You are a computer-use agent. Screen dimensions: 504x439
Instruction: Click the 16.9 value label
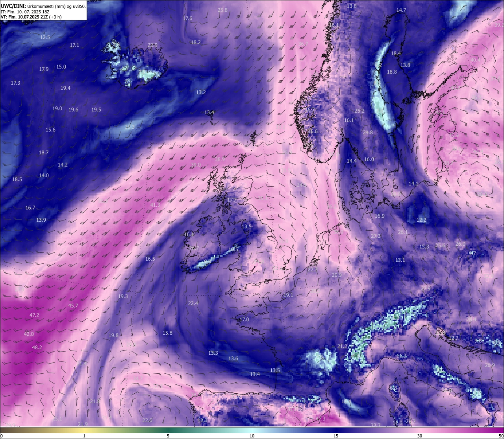pyautogui.click(x=380, y=216)
